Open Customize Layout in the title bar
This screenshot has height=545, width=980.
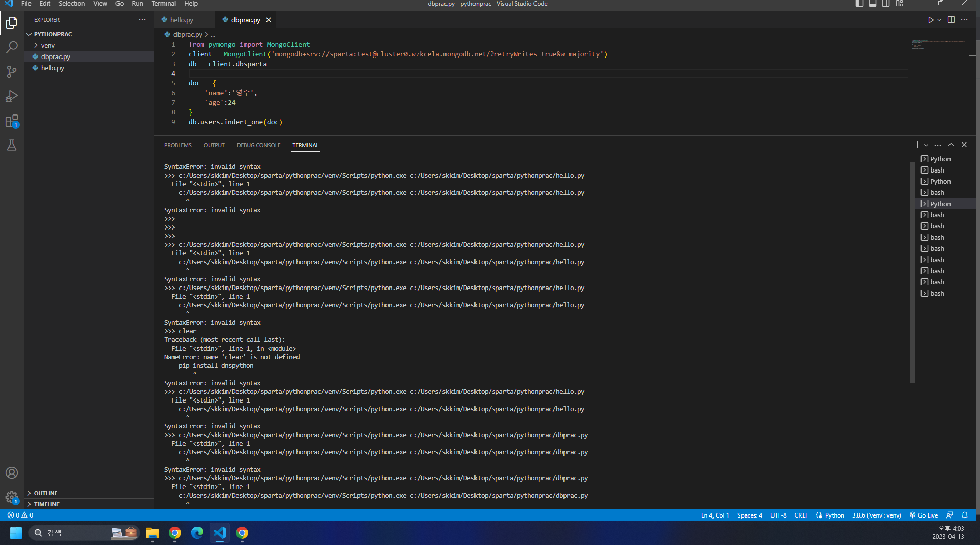click(x=899, y=4)
